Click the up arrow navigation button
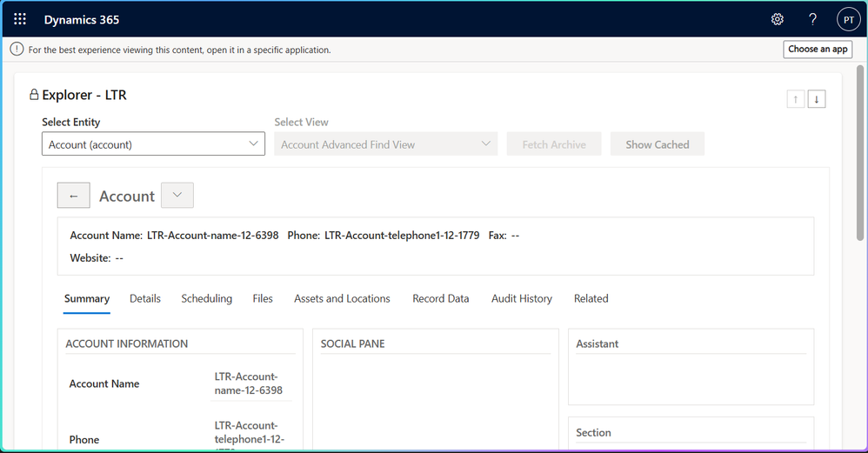 pos(796,99)
